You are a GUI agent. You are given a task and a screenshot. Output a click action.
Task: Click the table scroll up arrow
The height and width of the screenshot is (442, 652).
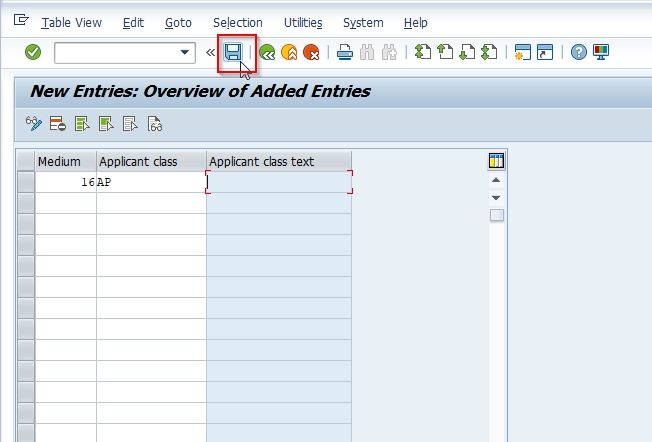pos(496,180)
